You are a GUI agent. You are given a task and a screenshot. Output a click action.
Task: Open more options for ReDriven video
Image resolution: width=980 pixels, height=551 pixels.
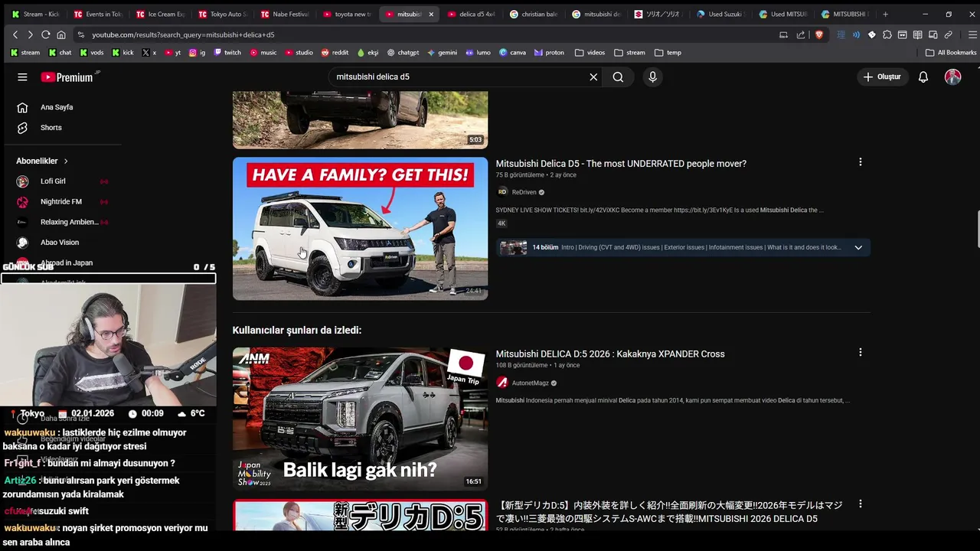(860, 162)
